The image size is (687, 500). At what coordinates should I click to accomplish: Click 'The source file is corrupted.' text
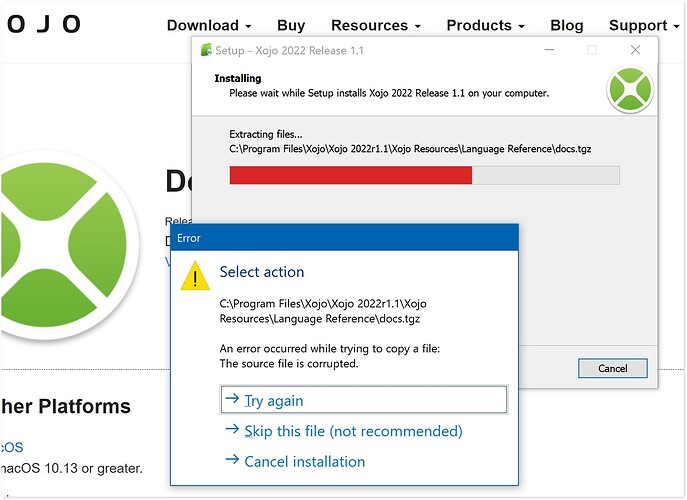click(x=289, y=363)
